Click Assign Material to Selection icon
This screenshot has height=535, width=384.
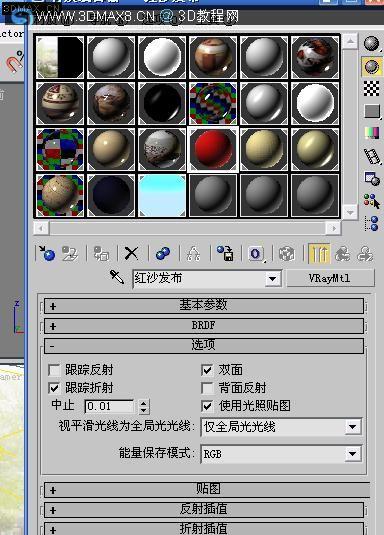click(101, 254)
